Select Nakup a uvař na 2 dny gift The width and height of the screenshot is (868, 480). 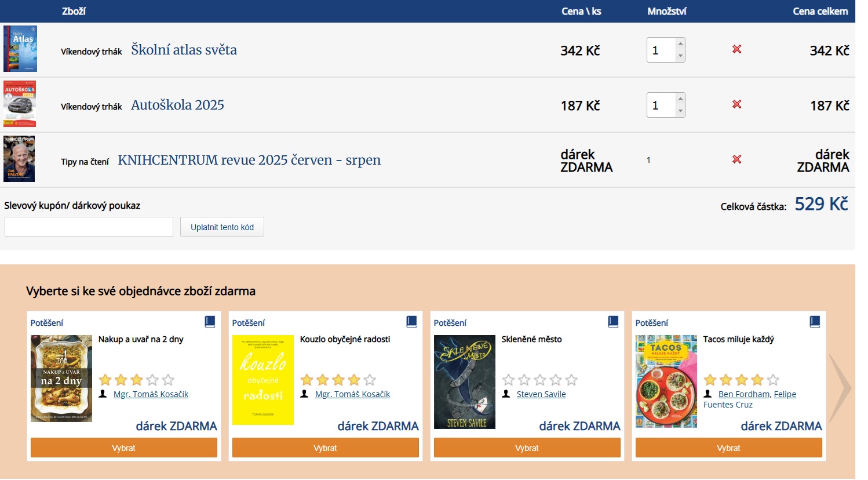pos(123,448)
